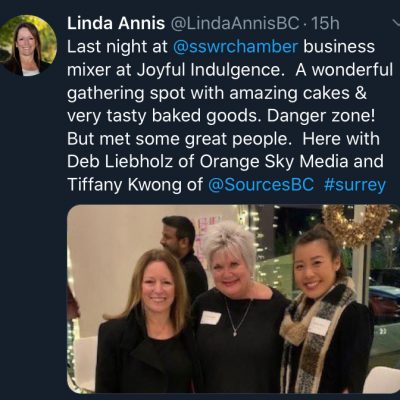Click the plaid scarf in the photo

[310, 330]
